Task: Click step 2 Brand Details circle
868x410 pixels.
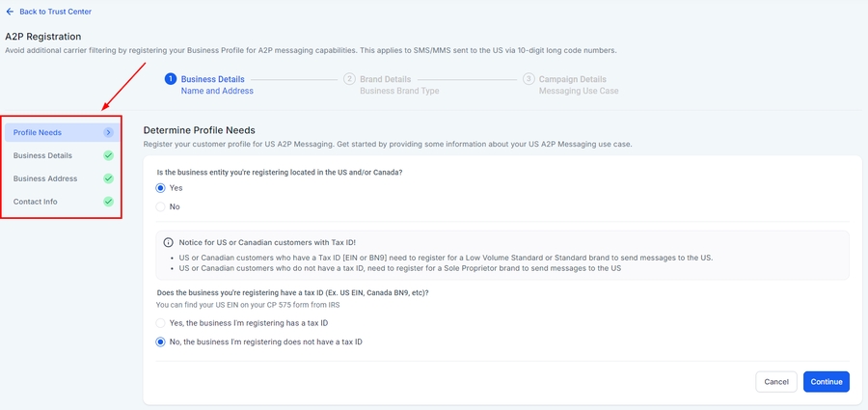Action: point(349,79)
